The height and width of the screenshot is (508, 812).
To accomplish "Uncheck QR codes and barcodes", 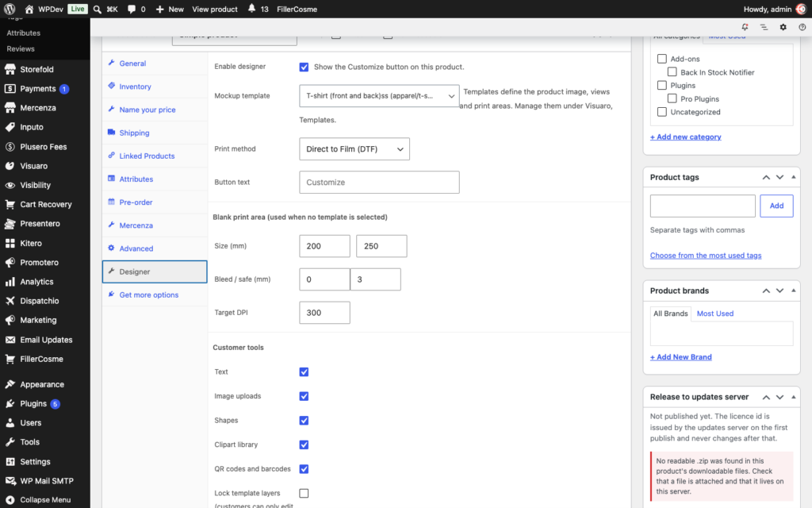I will coord(304,468).
